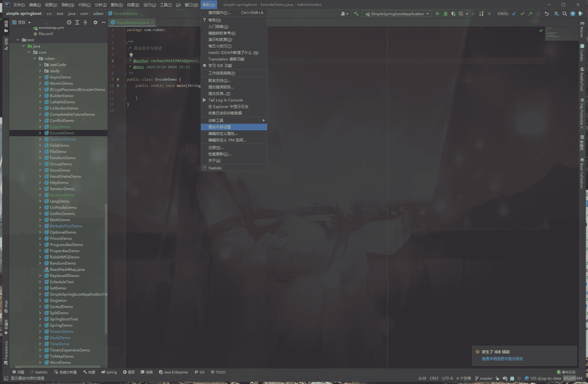
Task: Click the memory indicator 612/976M
Action: click(x=573, y=378)
